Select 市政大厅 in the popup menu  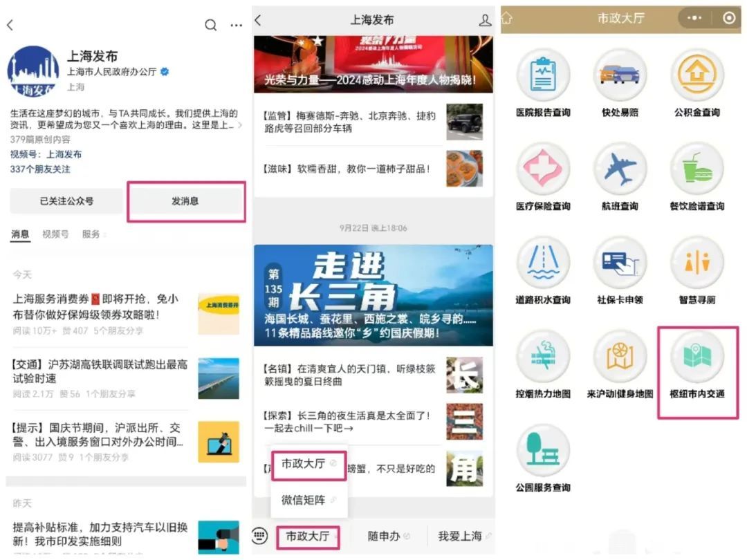[x=308, y=465]
